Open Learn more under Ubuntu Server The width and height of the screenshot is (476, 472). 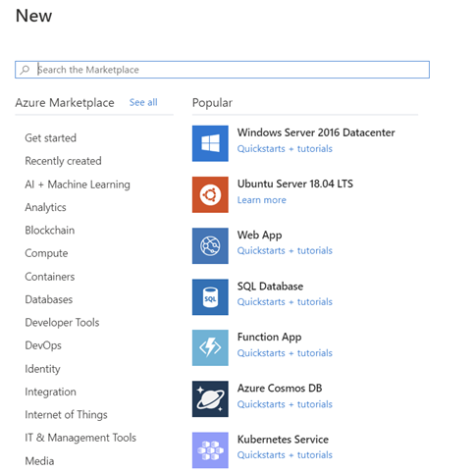click(x=262, y=200)
